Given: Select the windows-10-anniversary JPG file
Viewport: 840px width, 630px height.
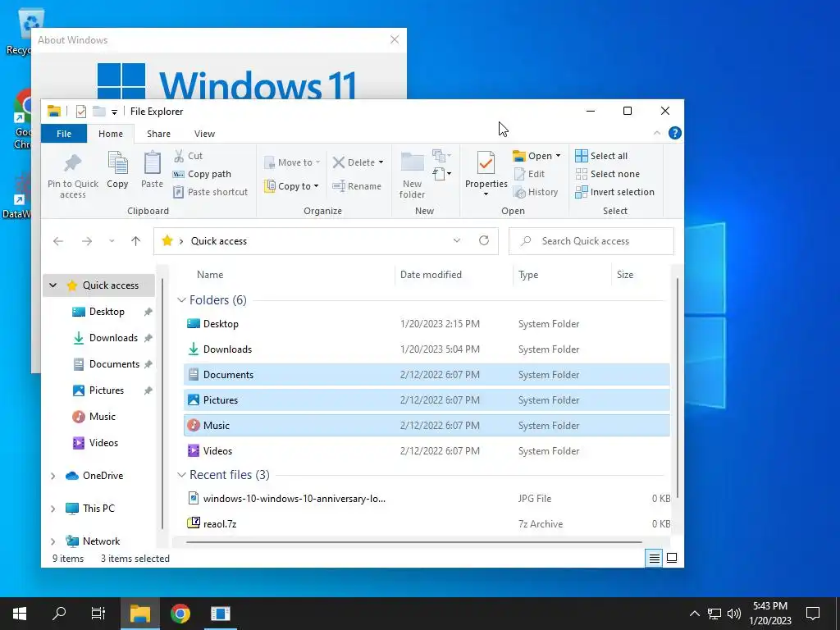Looking at the screenshot, I should (427, 498).
